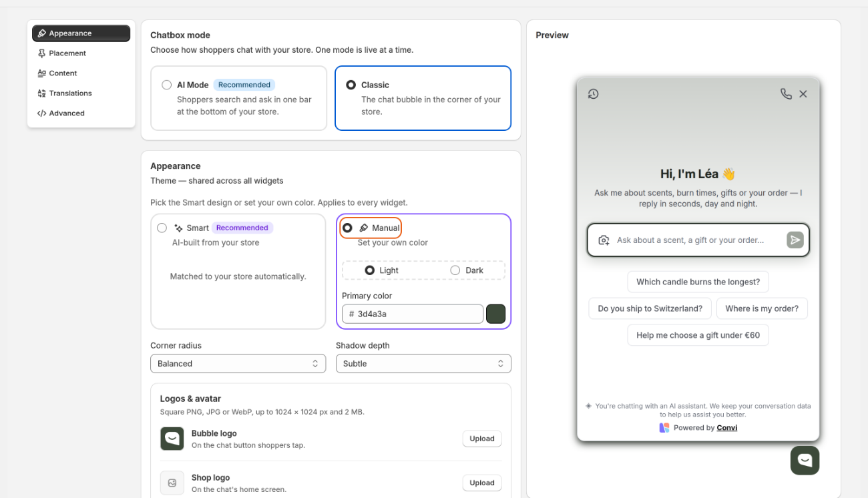868x498 pixels.
Task: Click the phone call icon in preview
Action: click(x=786, y=94)
